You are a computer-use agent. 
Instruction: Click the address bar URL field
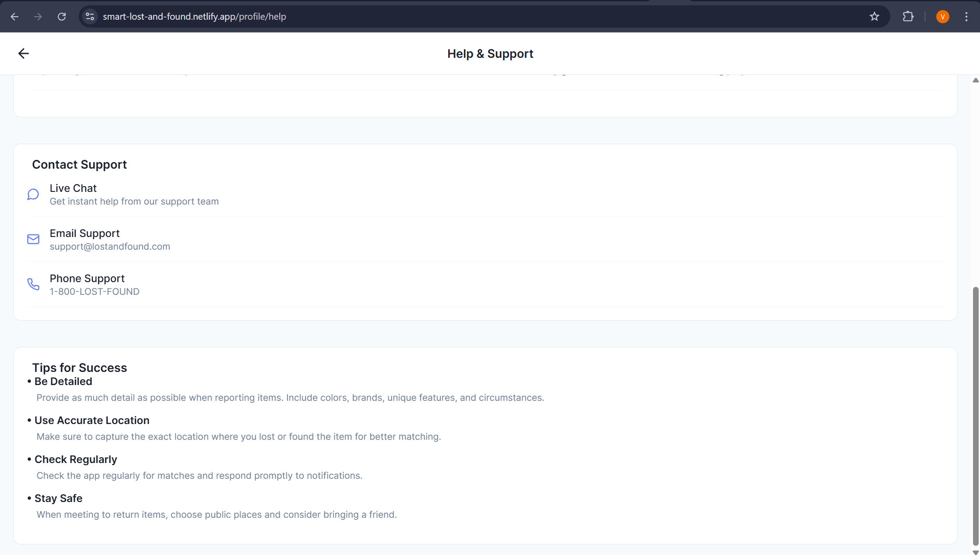coord(438,17)
